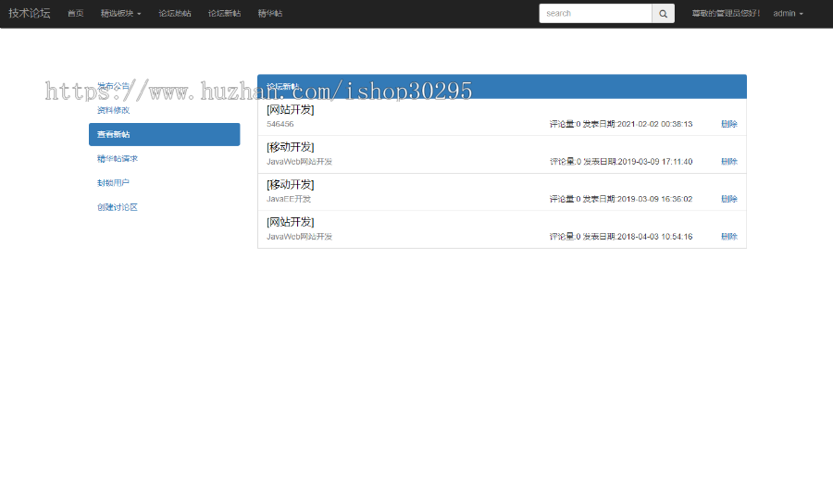Screen dimensions: 833x504
Task: Go to 首页 in the navbar
Action: pyautogui.click(x=76, y=14)
